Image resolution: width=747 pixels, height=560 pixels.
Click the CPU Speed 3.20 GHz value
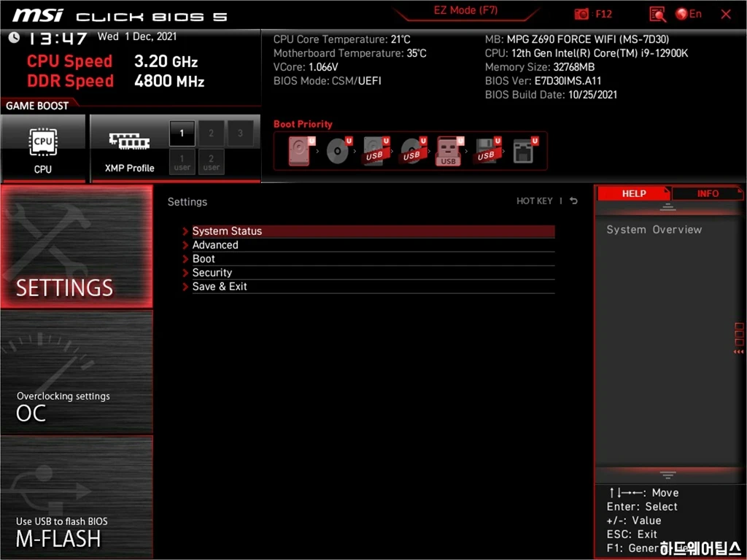coord(166,61)
